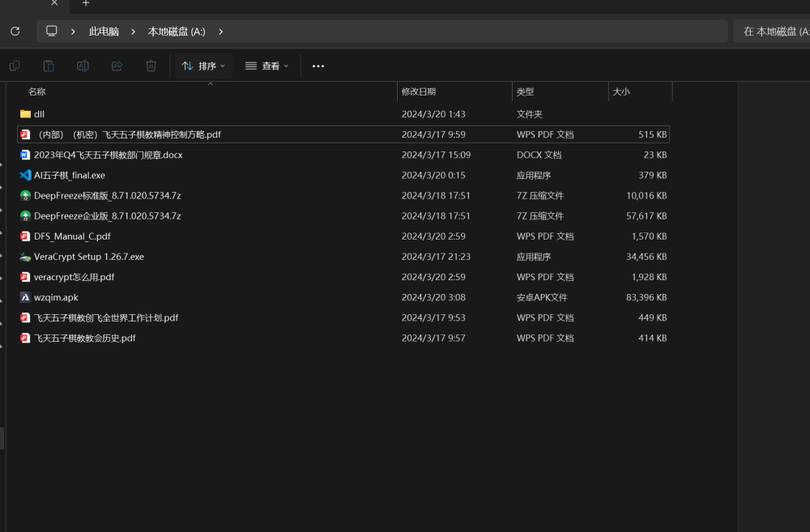Click the Share icon in the toolbar
The image size is (810, 532).
coord(117,66)
